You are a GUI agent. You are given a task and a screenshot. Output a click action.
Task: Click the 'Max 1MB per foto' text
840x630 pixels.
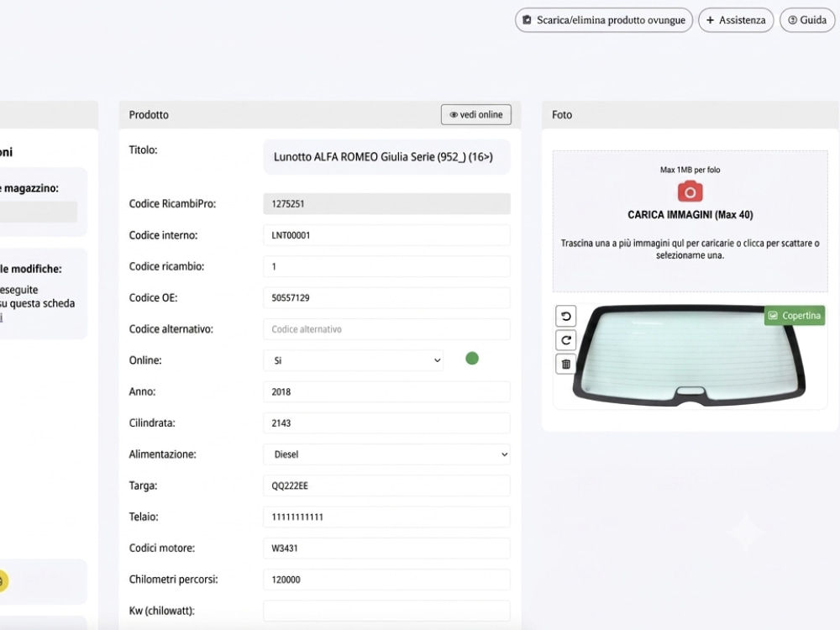pos(690,170)
